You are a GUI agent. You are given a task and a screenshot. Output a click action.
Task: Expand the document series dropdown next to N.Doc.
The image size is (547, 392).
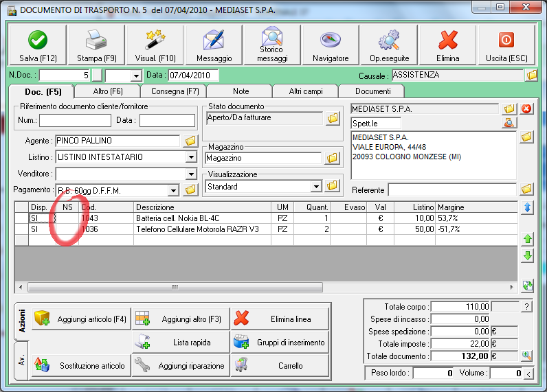click(136, 76)
